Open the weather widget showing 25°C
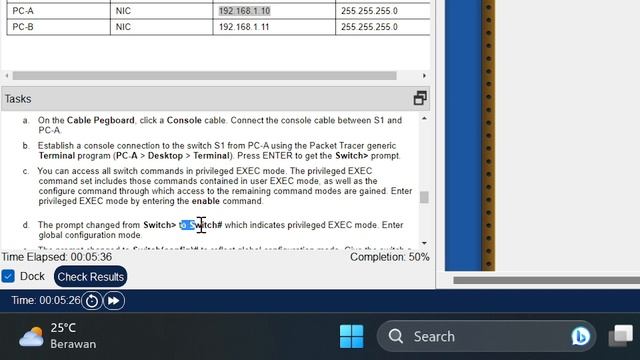This screenshot has height=360, width=640. (x=58, y=336)
